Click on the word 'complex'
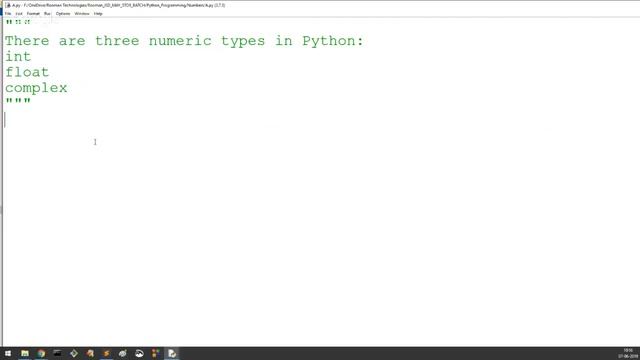 (x=36, y=88)
